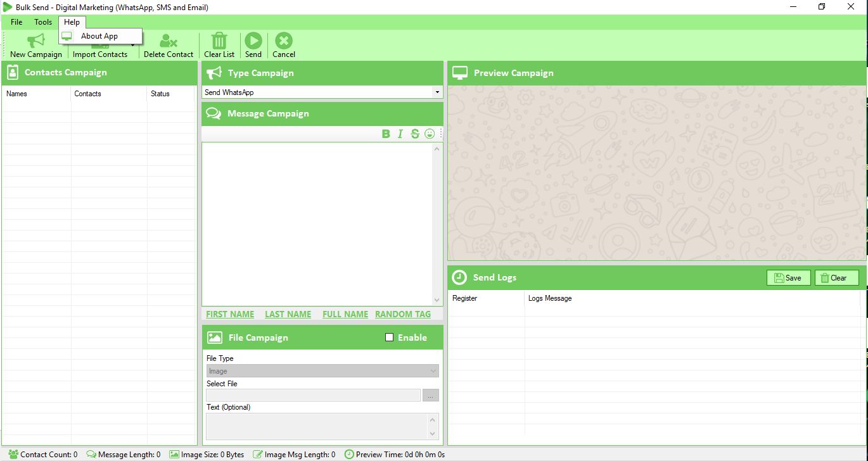Open the emoji picker in Message Campaign
This screenshot has width=868, height=461.
pos(430,134)
